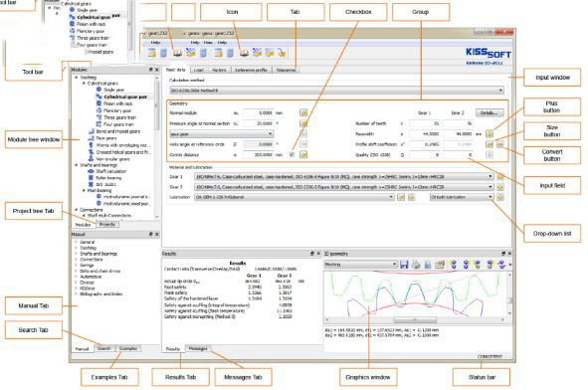This screenshot has height=390, width=588.
Task: Open the Oil bath lubrication dropdown
Action: tap(462, 197)
